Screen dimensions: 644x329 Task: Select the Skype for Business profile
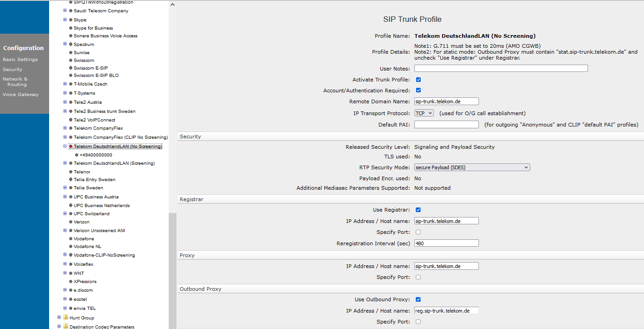(93, 28)
